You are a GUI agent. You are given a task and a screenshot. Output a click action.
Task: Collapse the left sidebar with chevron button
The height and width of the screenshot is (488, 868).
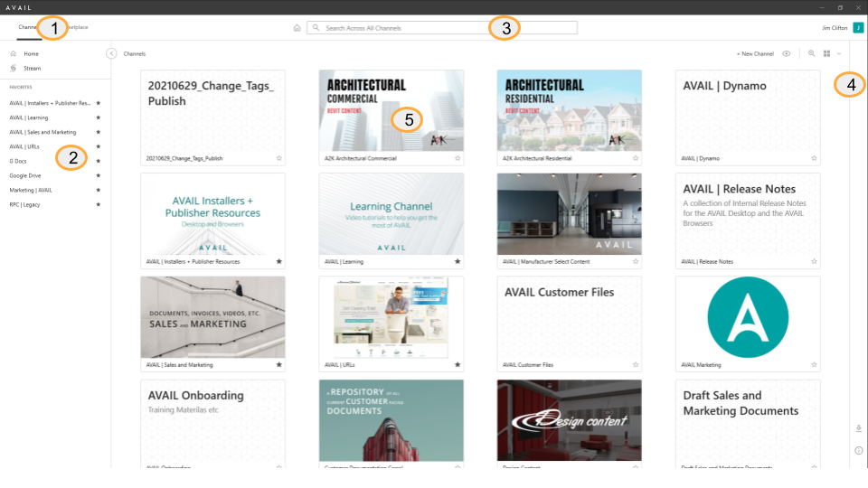pyautogui.click(x=111, y=53)
